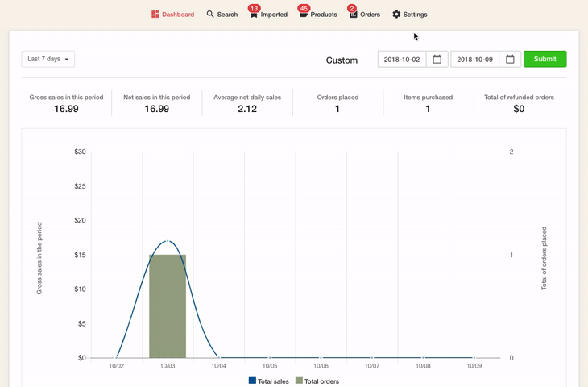This screenshot has height=387, width=588.
Task: Open the Products tab
Action: point(324,15)
